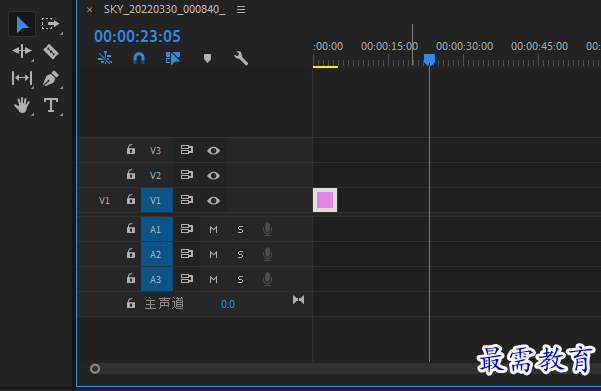Click the 00:00:45:00 ruler mark

tap(539, 46)
